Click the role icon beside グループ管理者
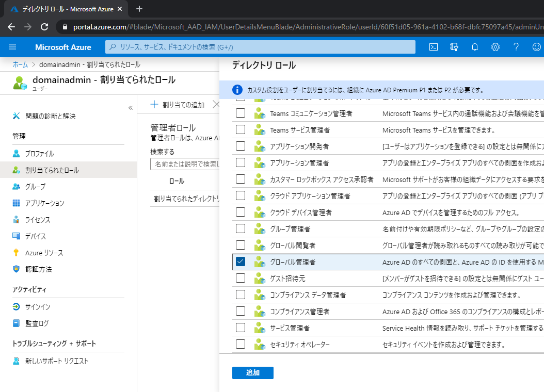 [x=260, y=228]
